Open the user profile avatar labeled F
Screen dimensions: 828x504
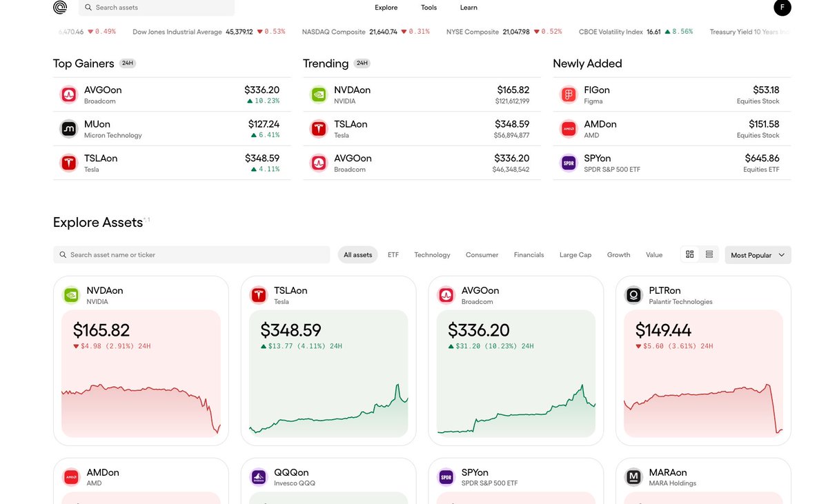pos(782,8)
